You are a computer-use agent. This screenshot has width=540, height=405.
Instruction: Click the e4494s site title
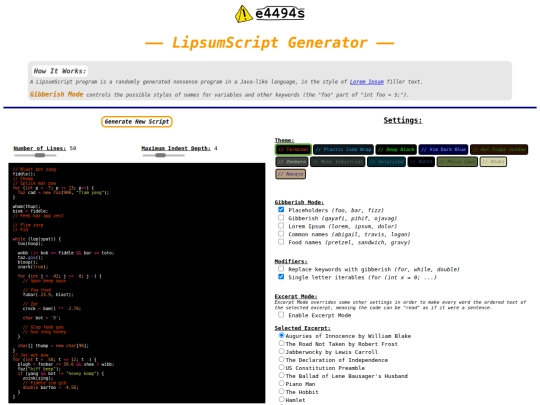pos(280,13)
